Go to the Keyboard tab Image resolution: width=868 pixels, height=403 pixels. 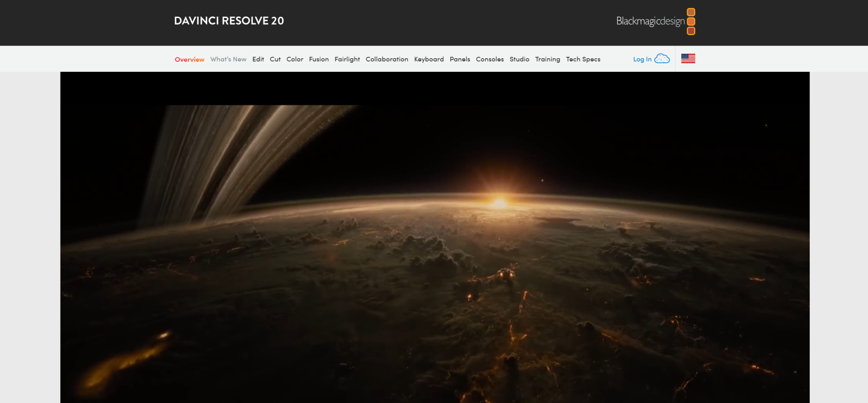429,59
